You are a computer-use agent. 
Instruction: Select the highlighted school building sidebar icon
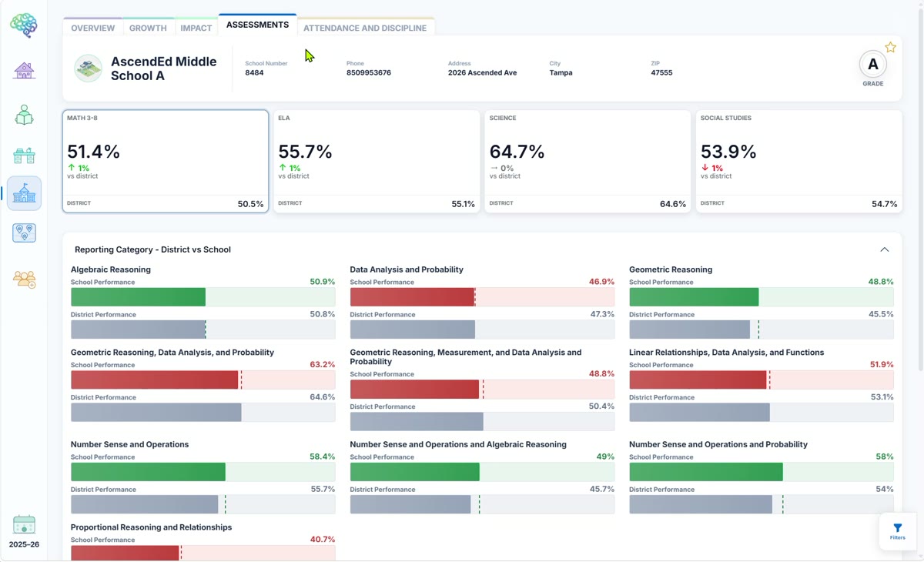(x=24, y=193)
